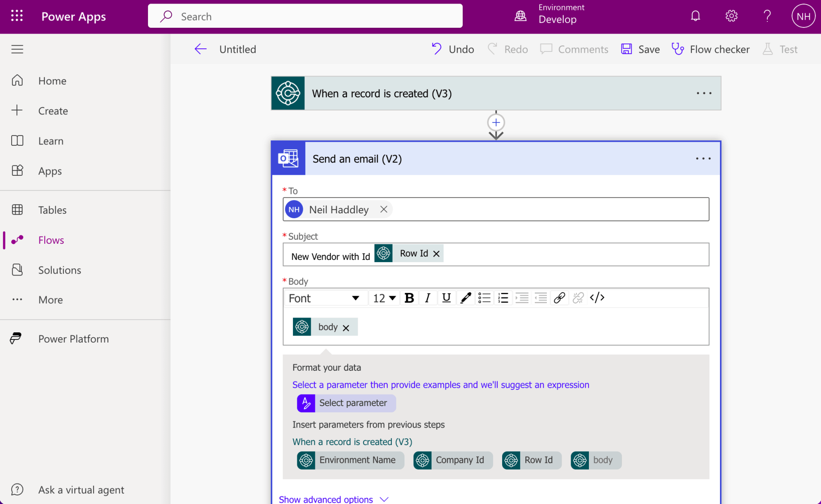Open the text highlight color tool
This screenshot has height=504, width=821.
tap(465, 298)
